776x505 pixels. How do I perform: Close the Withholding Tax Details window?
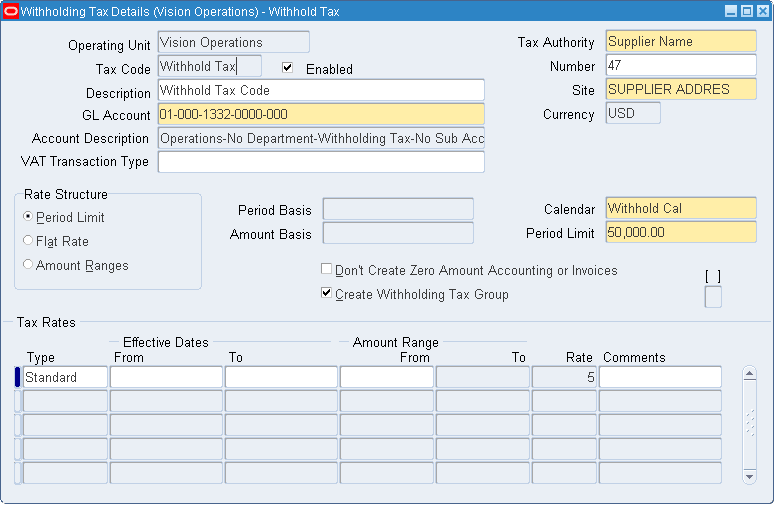click(762, 11)
